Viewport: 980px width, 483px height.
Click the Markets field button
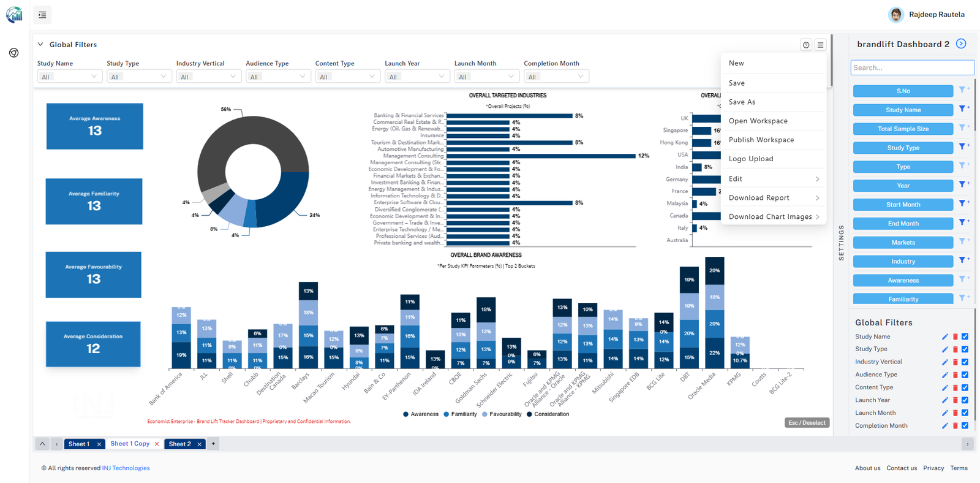pyautogui.click(x=903, y=243)
